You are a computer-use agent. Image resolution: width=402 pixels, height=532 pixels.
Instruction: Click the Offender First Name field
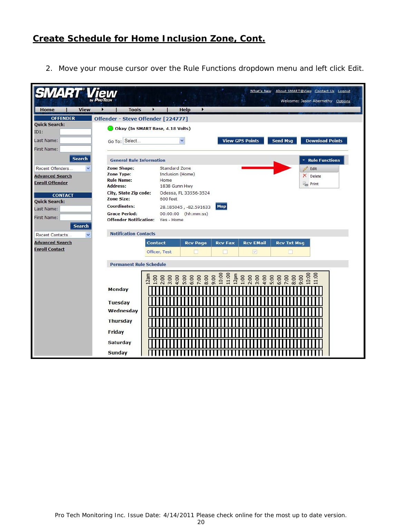point(76,149)
